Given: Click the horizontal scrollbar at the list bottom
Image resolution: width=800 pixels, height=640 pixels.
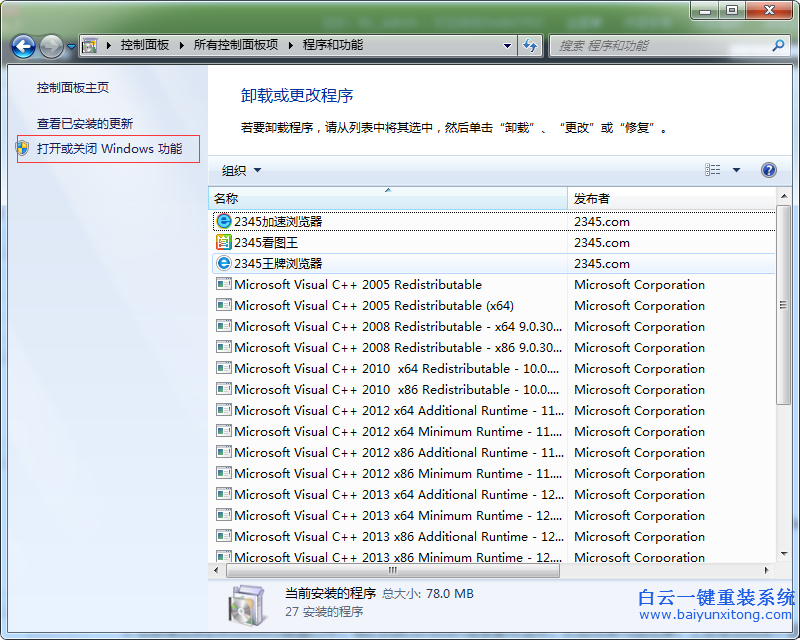Looking at the screenshot, I should tap(390, 570).
